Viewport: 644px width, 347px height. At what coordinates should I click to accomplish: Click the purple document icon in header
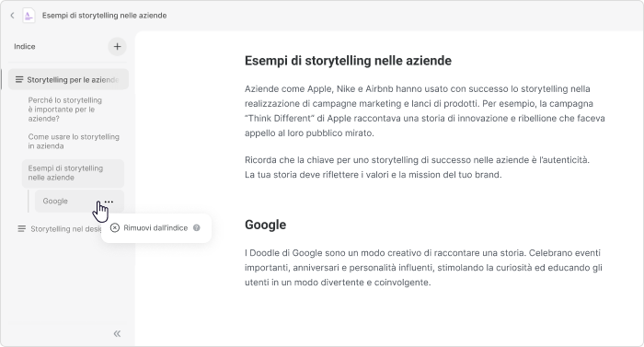point(29,16)
